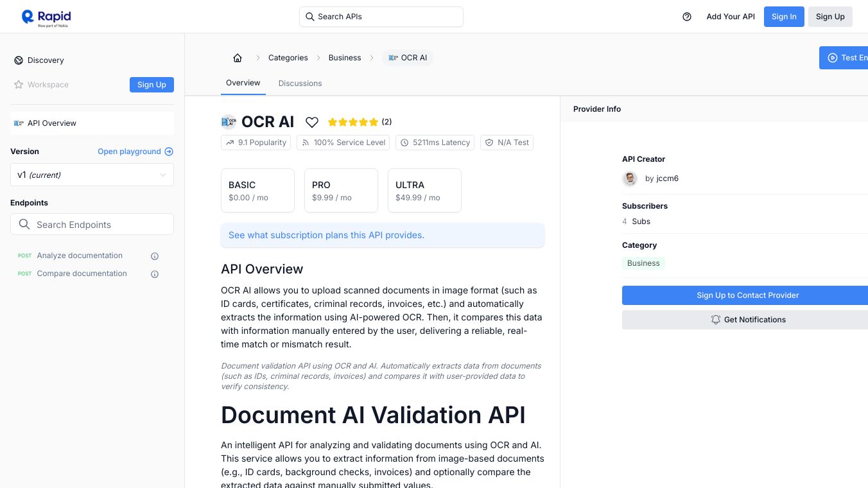Click the Get Notifications button
The image size is (868, 488).
[745, 320]
